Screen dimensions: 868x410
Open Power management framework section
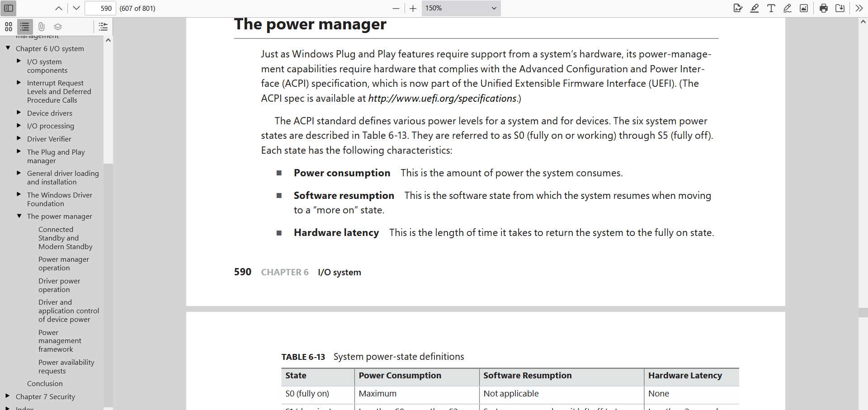pos(60,341)
